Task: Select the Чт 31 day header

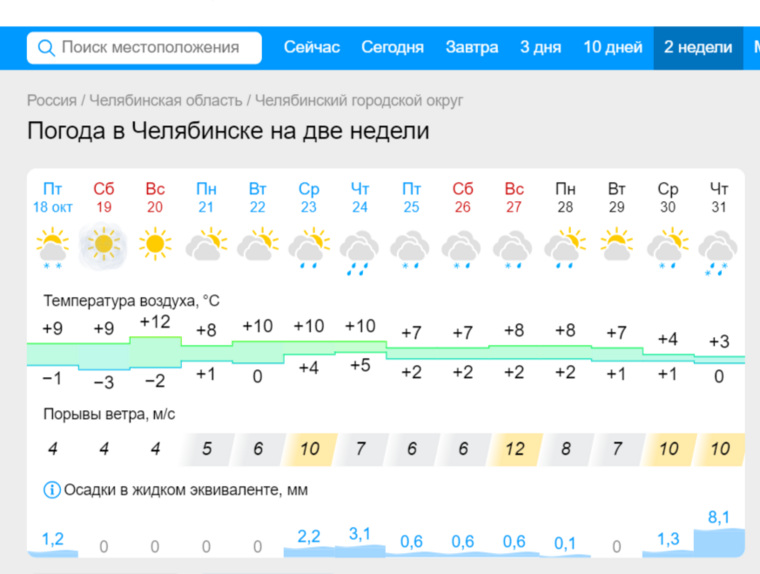Action: [719, 197]
